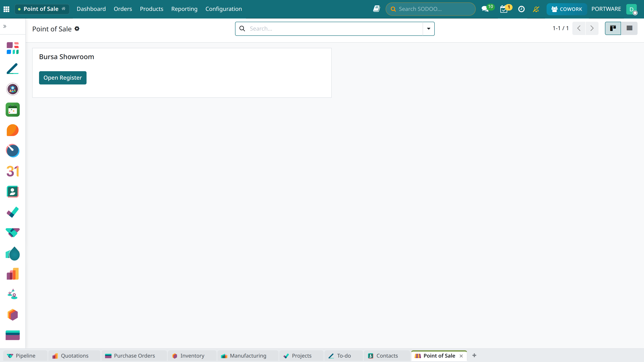Open the apps grid menu icon

click(x=6, y=9)
